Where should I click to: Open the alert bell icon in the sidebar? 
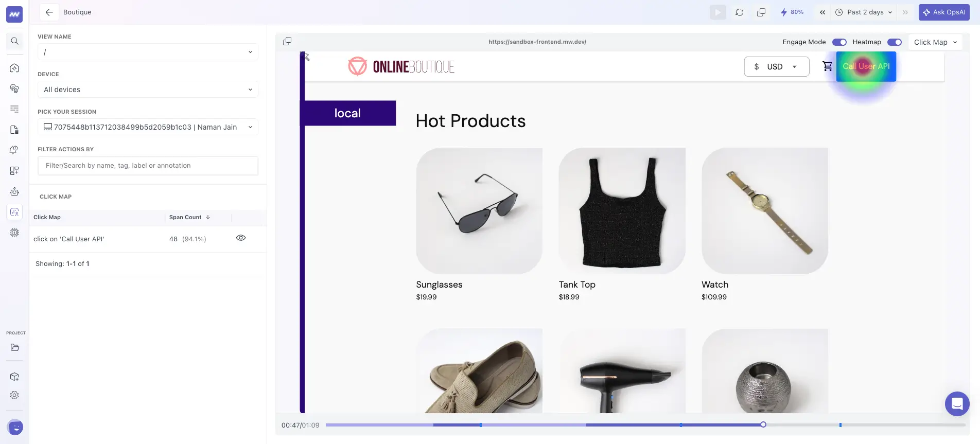point(14,150)
